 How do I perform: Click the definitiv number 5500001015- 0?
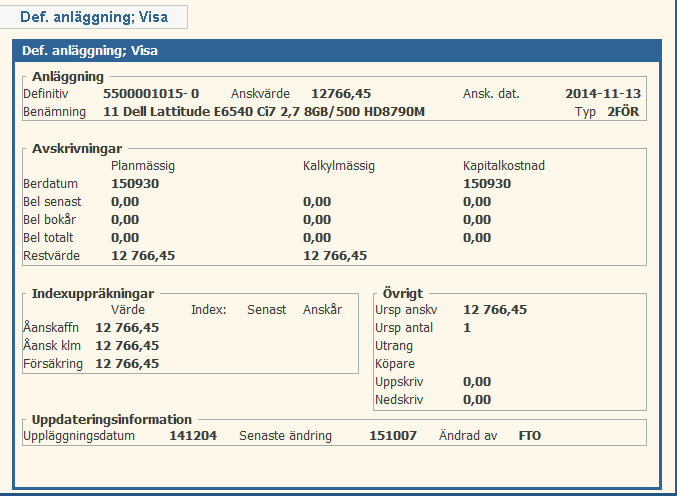click(x=151, y=94)
